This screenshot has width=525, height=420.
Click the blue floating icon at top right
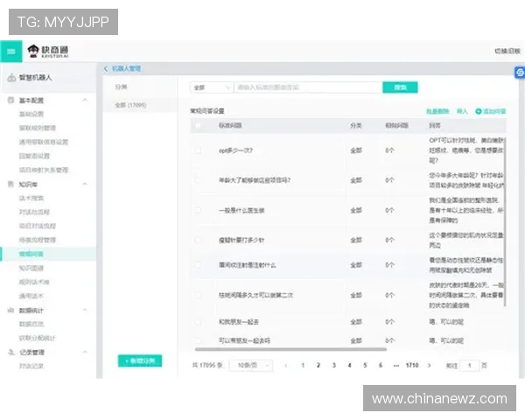tap(520, 73)
